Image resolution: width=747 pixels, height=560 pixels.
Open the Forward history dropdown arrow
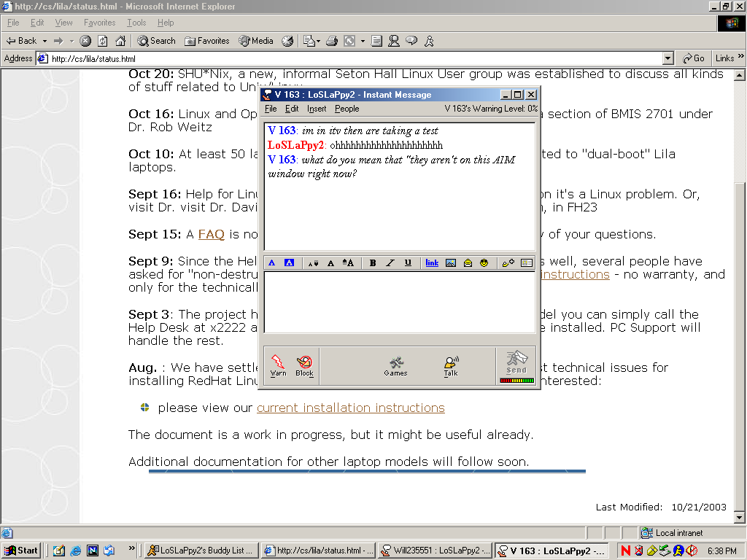click(71, 41)
